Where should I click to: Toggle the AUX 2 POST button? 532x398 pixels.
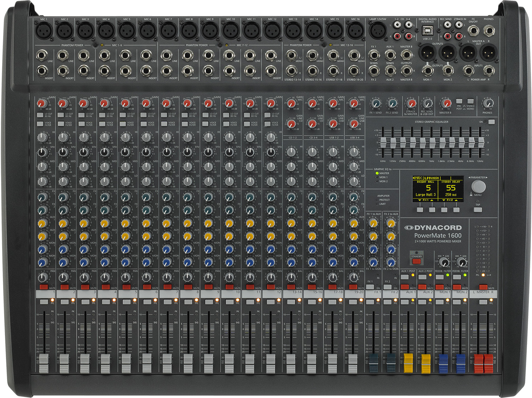(422, 276)
